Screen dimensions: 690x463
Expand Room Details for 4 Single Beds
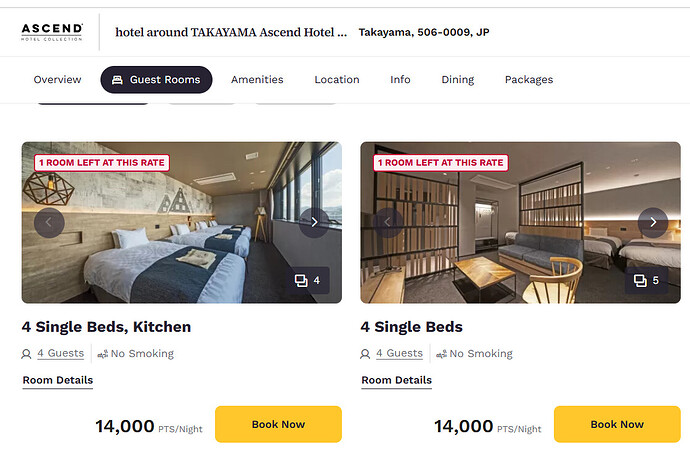pos(396,380)
